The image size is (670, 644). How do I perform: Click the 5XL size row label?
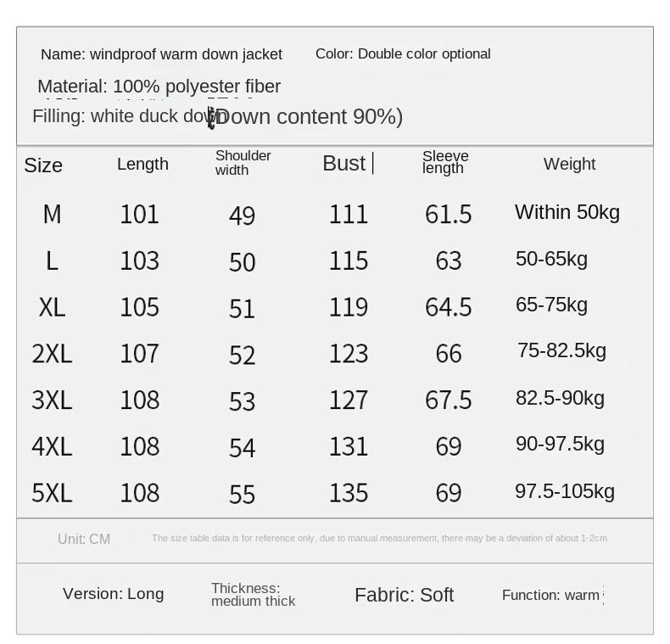click(52, 492)
